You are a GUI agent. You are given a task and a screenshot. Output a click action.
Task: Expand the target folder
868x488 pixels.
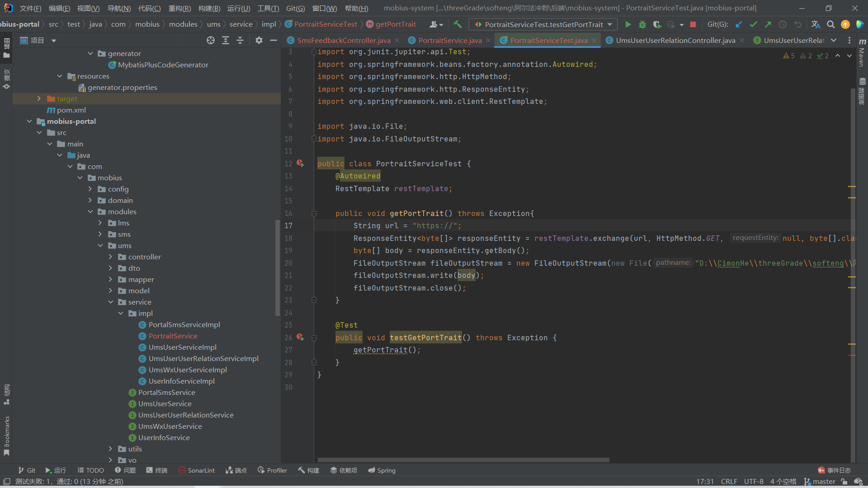pyautogui.click(x=39, y=99)
